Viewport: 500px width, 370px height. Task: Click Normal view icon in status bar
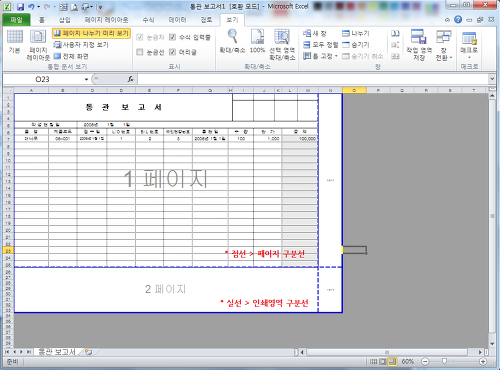pos(374,361)
